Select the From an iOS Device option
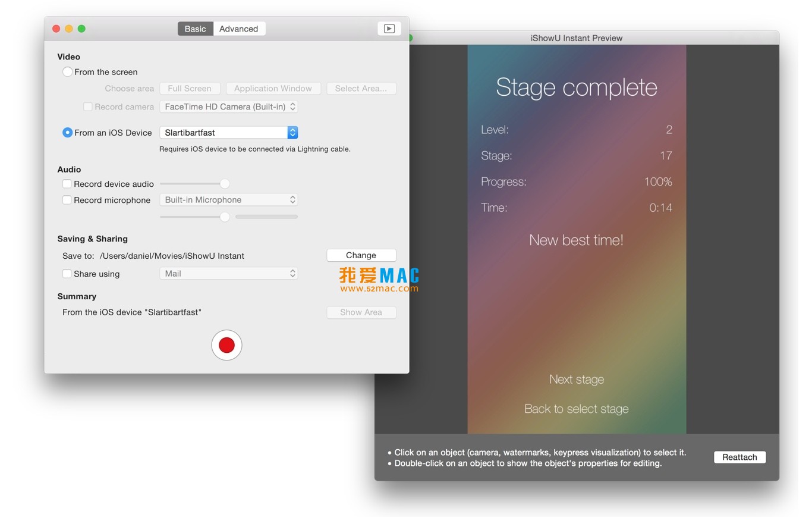Screen dimensions: 812x517 [68, 132]
